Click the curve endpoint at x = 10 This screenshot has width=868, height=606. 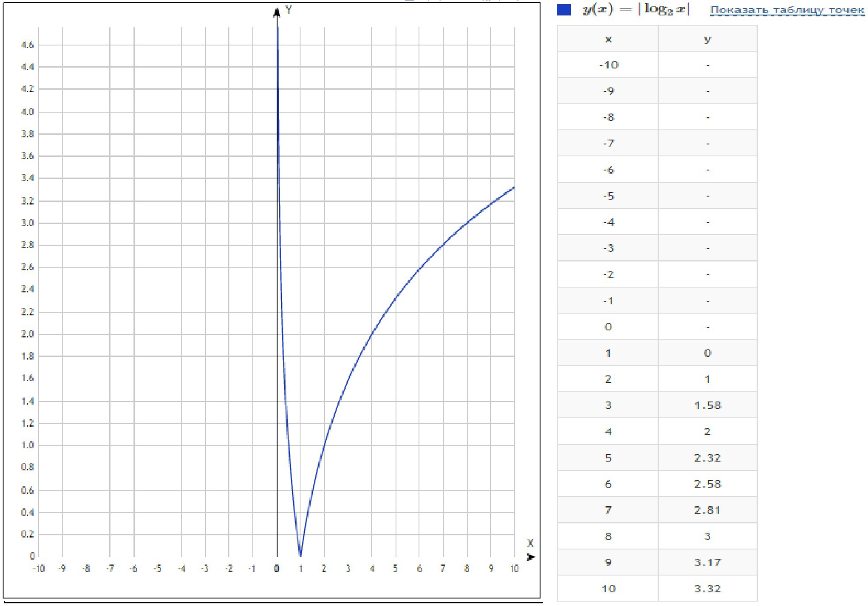tap(514, 188)
